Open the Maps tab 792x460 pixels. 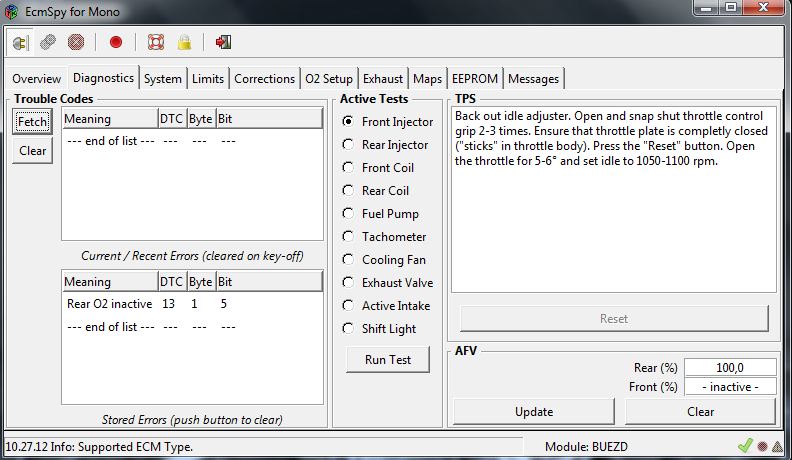tap(427, 79)
